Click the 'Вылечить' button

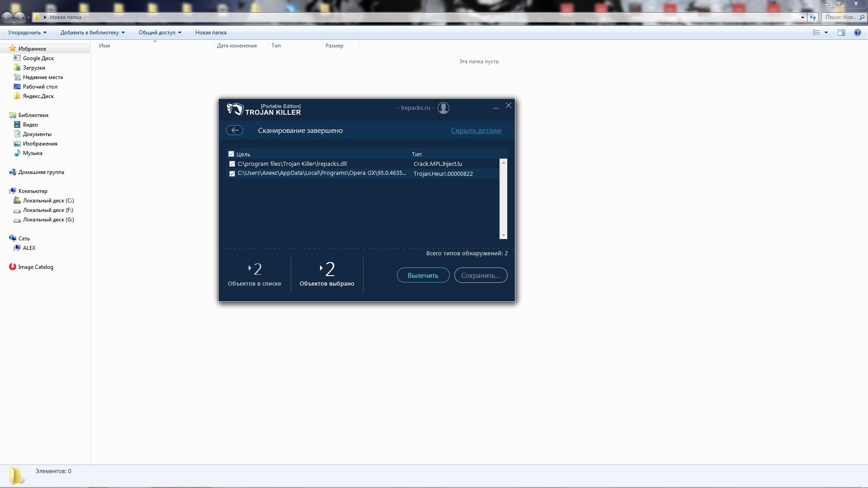pyautogui.click(x=423, y=275)
